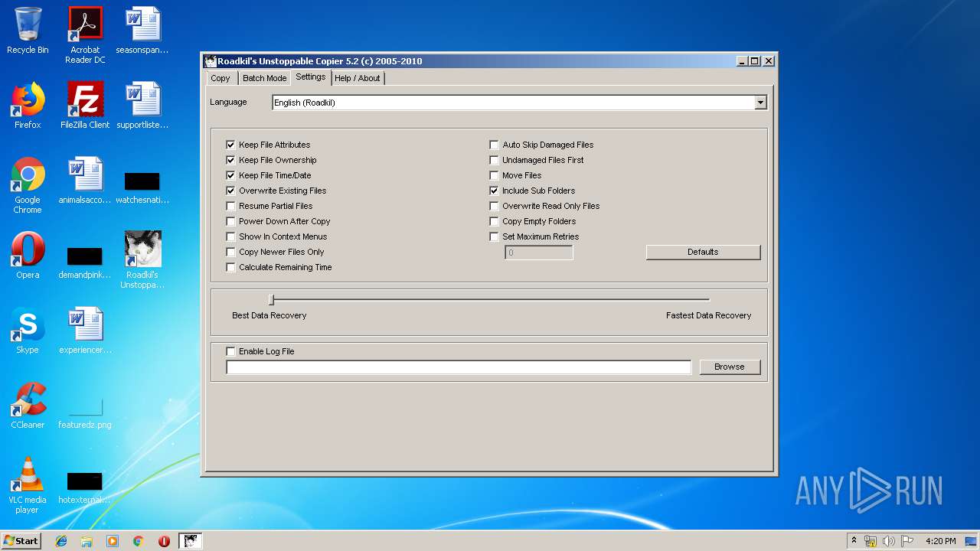Open Roadkil's Unstoppable Copier desktop shortcut

click(142, 260)
